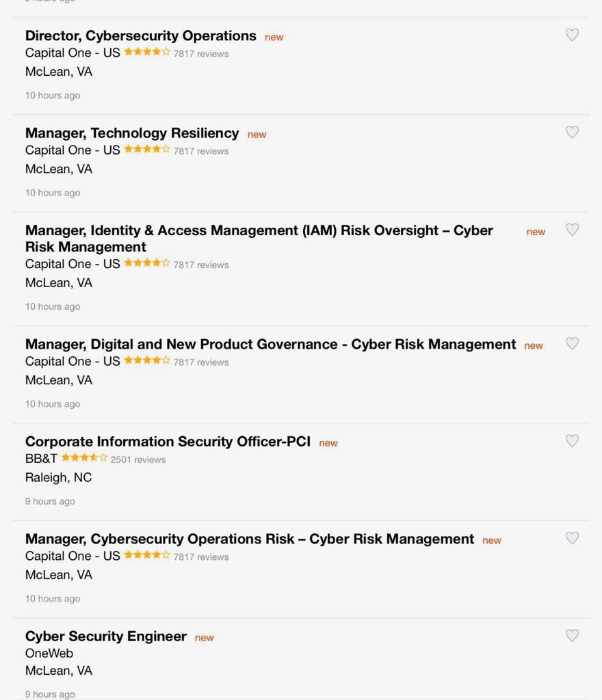The width and height of the screenshot is (602, 700).
Task: Select 9 hours ago under BB&T listing
Action: [50, 501]
